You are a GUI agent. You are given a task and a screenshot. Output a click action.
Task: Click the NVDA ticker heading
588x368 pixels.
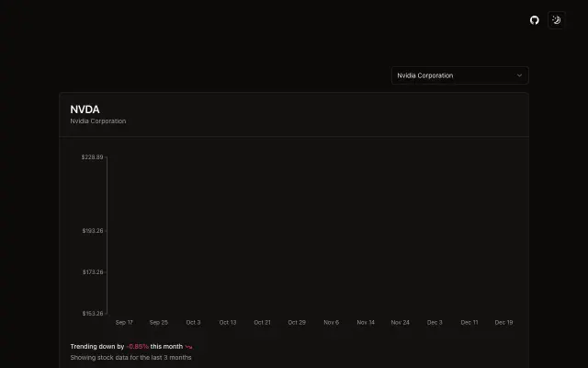pos(85,109)
